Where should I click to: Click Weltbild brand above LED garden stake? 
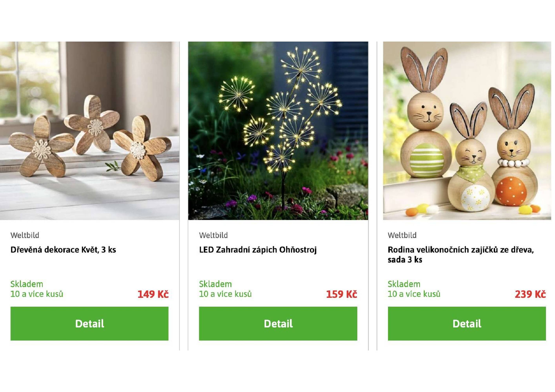pyautogui.click(x=213, y=235)
